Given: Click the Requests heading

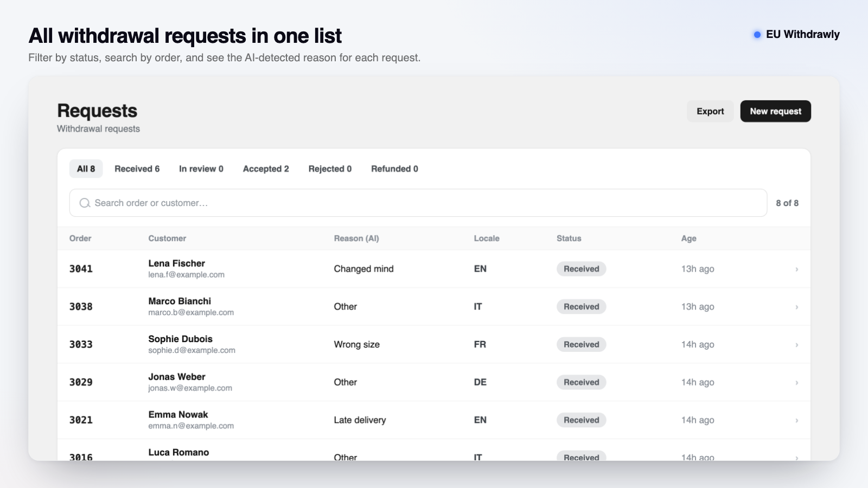Looking at the screenshot, I should click(97, 111).
